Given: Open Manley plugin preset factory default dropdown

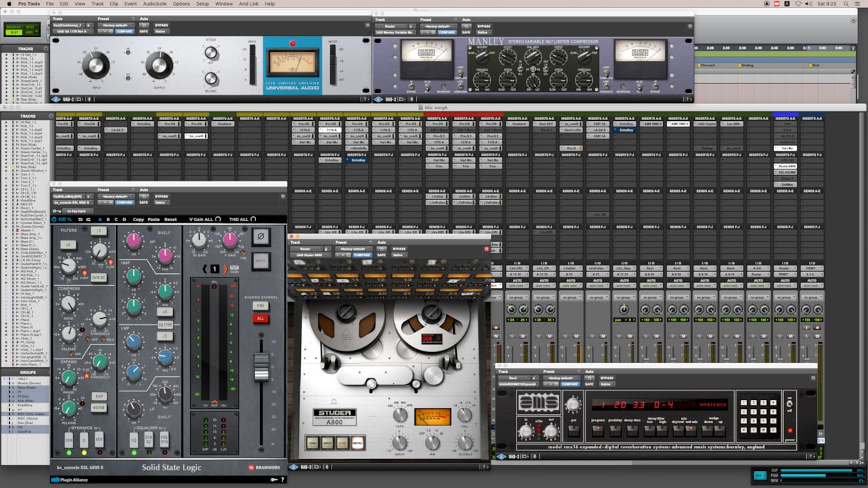Looking at the screenshot, I should pos(438,26).
